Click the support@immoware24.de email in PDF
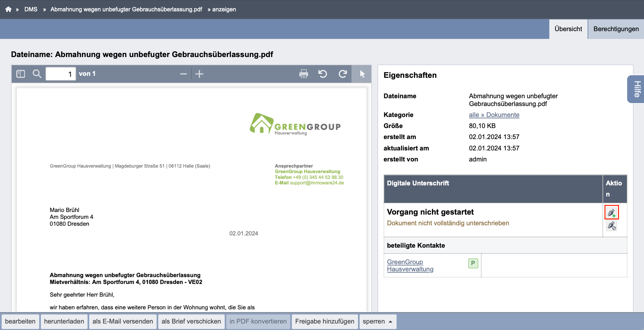The image size is (644, 330). pos(317,183)
